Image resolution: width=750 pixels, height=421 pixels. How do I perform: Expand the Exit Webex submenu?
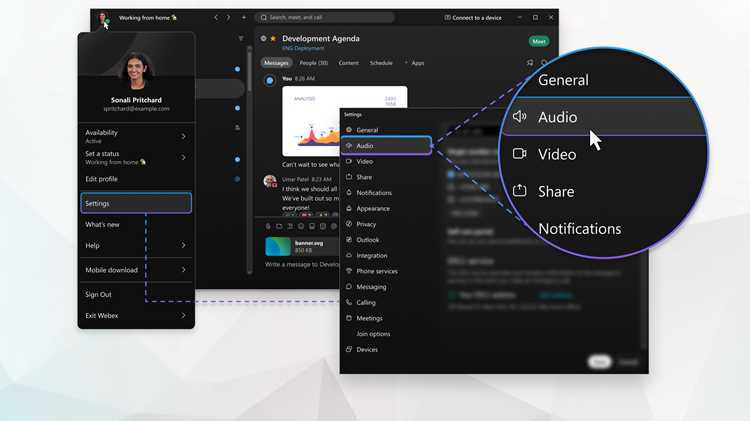click(136, 316)
